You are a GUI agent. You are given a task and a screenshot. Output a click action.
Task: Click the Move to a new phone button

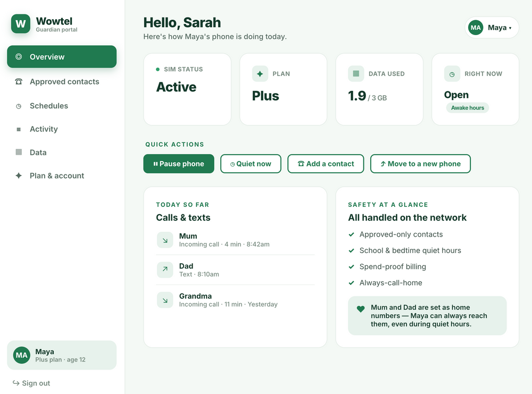click(420, 164)
